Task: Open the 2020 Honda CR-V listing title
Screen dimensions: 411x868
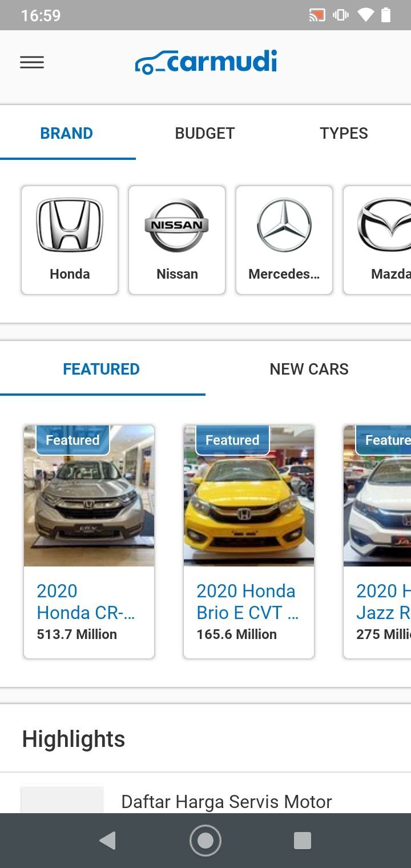Action: click(x=86, y=601)
